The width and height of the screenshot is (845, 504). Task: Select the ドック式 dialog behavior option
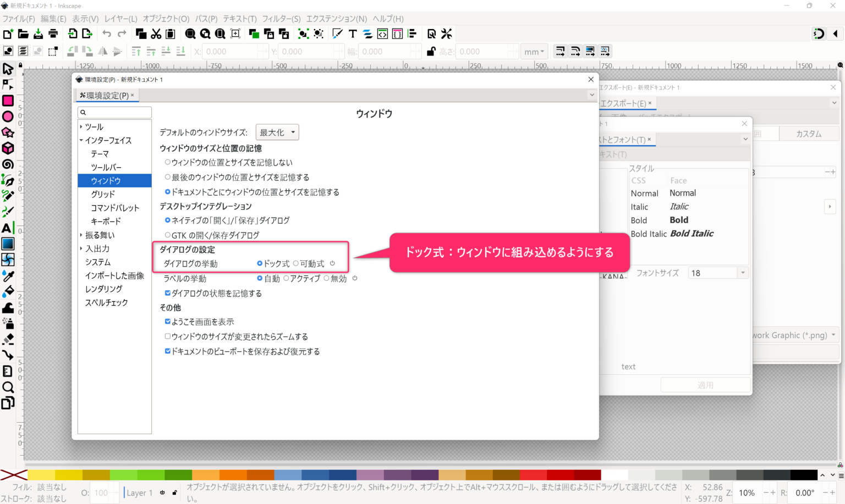point(260,263)
